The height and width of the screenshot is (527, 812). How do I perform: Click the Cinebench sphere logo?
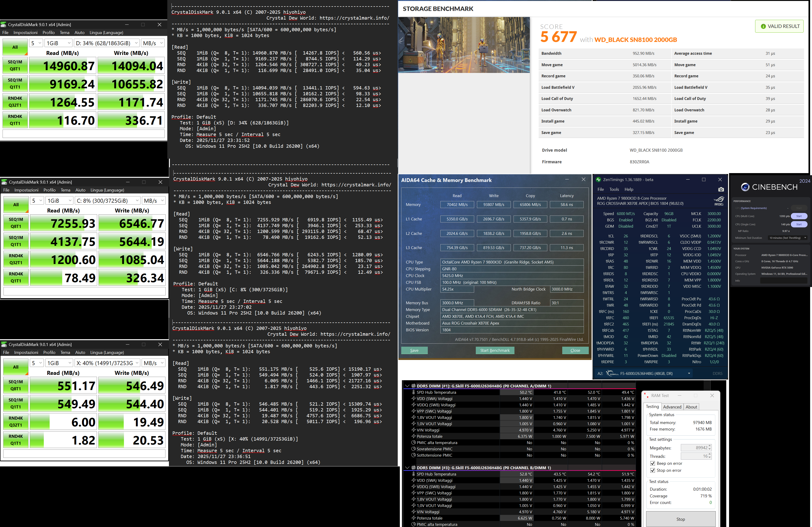click(745, 187)
